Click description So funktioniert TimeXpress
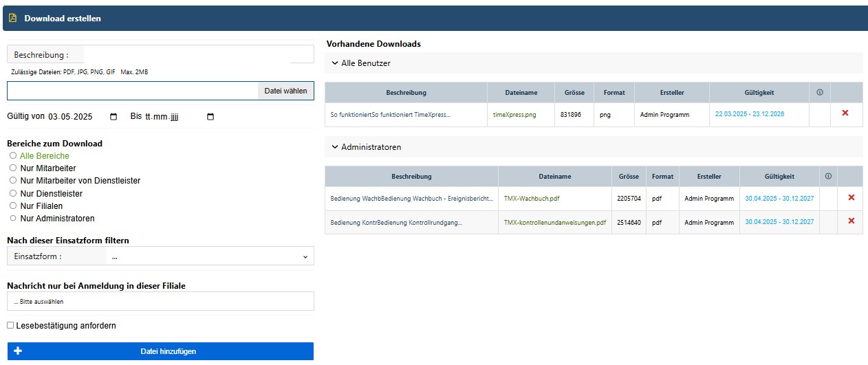The height and width of the screenshot is (365, 868). (391, 115)
